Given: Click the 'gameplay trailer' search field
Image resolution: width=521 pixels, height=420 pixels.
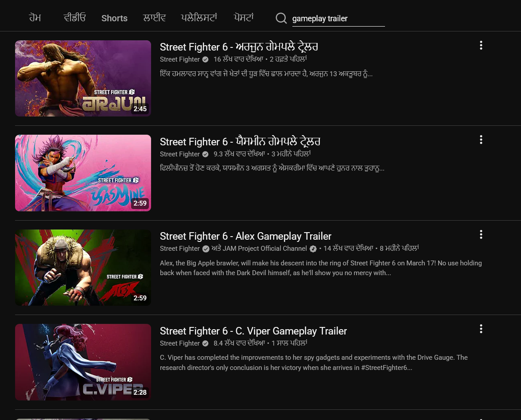Looking at the screenshot, I should [338, 19].
